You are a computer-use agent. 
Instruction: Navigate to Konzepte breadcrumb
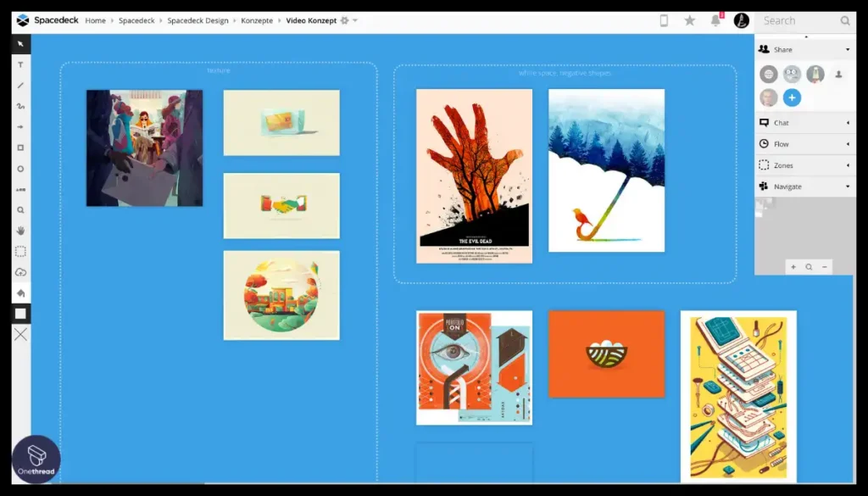click(x=257, y=20)
